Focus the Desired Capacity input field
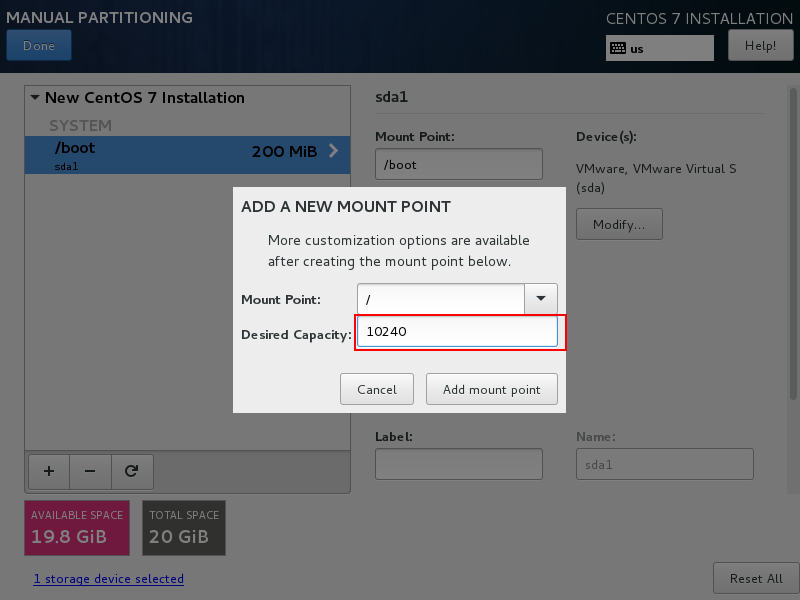The width and height of the screenshot is (800, 600). (x=456, y=333)
